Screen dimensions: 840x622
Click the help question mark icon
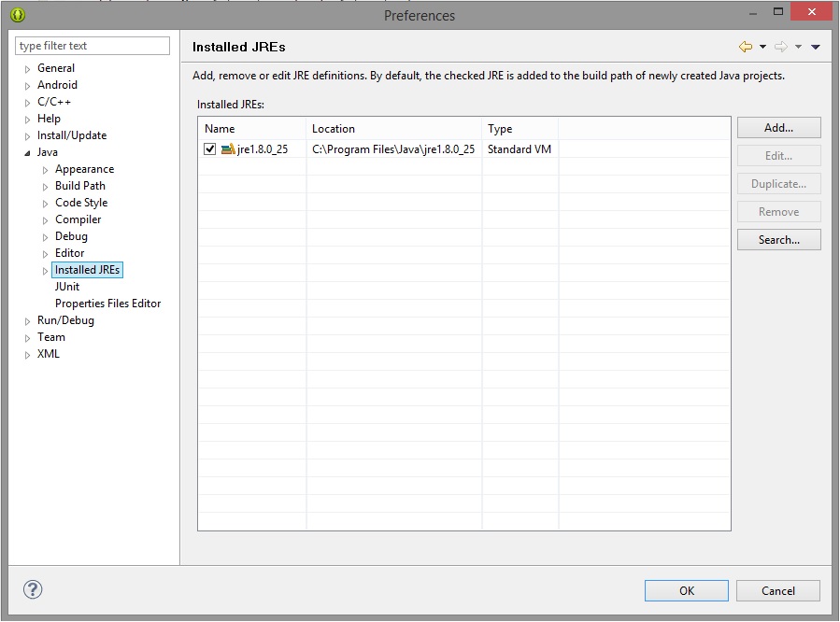(33, 589)
